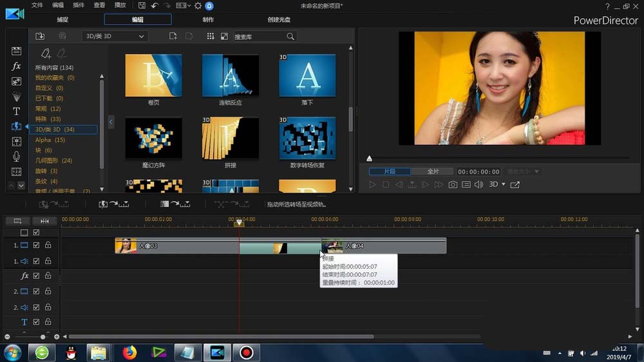The width and height of the screenshot is (644, 362).
Task: Expand the 3D mode dropdown arrow in preview
Action: pyautogui.click(x=502, y=185)
